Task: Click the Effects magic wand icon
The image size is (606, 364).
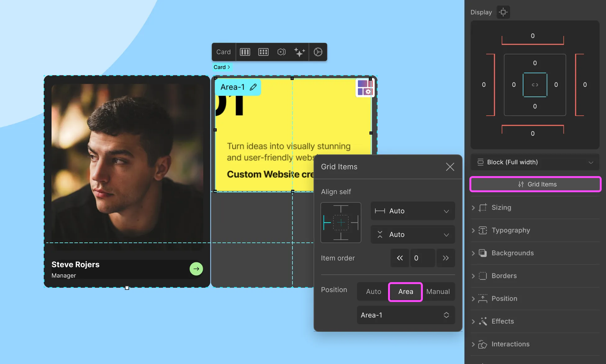Action: [483, 321]
